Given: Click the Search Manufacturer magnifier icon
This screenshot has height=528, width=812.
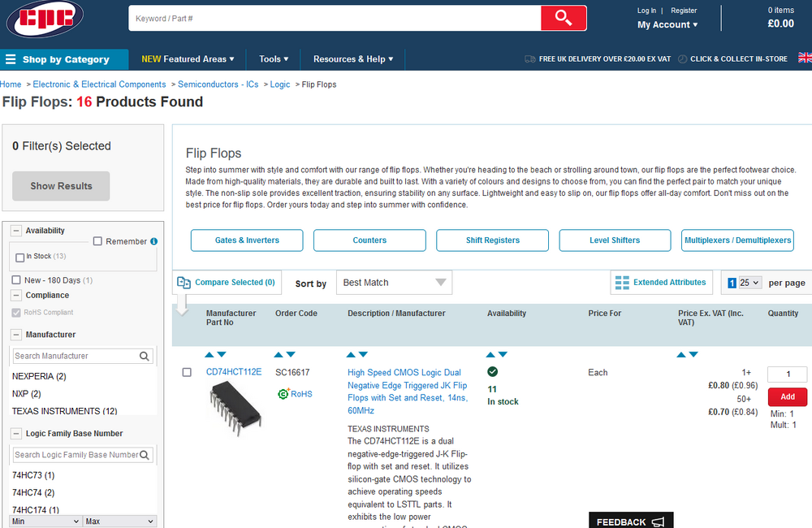Looking at the screenshot, I should point(145,356).
